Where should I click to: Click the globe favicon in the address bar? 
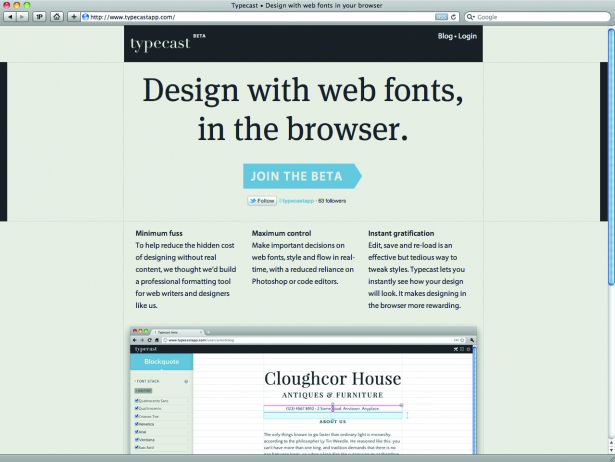point(86,17)
